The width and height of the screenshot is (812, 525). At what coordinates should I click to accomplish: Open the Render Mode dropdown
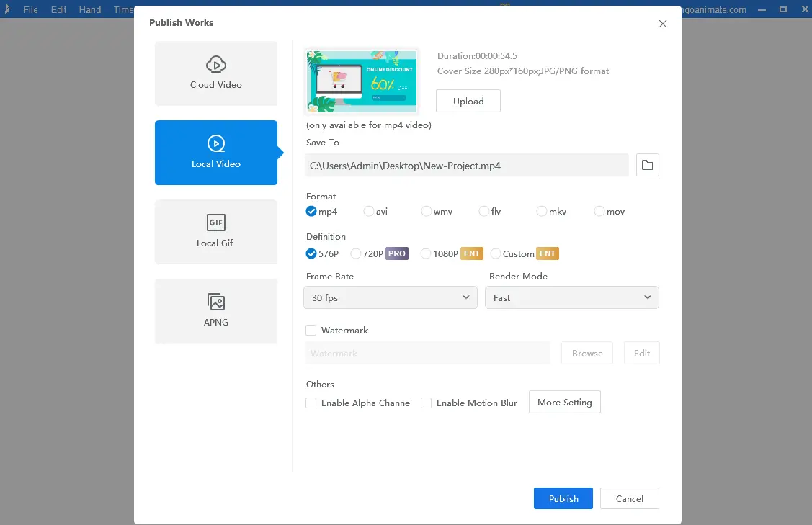click(571, 297)
